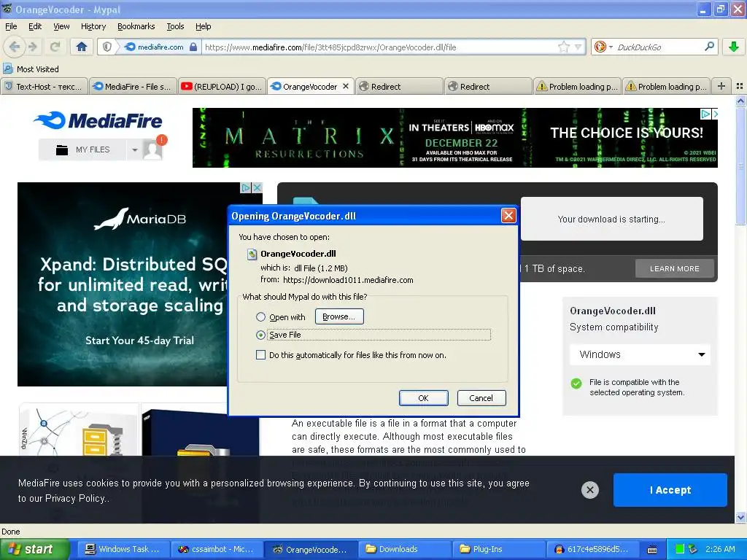The image size is (747, 560).
Task: Click the AdChoices icon on Matrix banner
Action: [705, 114]
